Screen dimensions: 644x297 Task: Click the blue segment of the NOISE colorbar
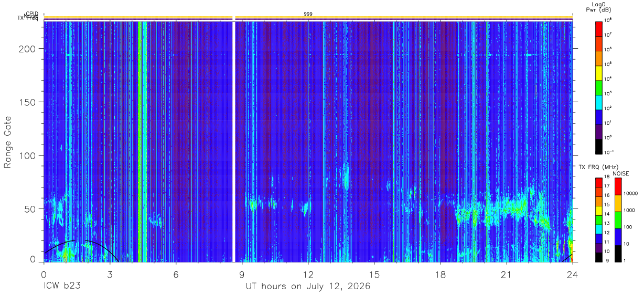pos(618,237)
